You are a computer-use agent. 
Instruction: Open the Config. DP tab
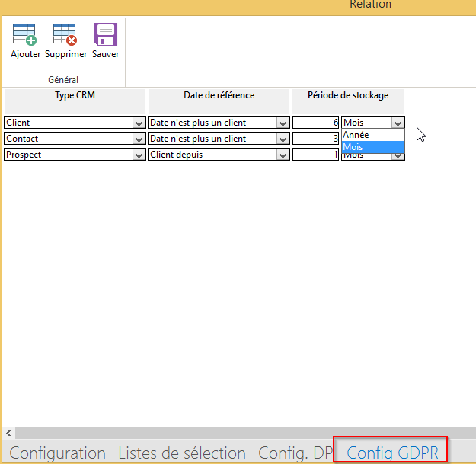pyautogui.click(x=296, y=453)
